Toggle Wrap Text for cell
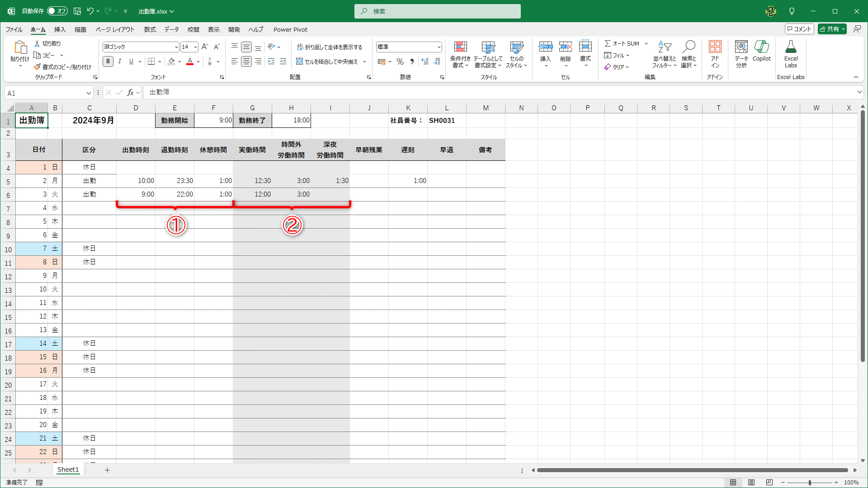 click(x=330, y=47)
